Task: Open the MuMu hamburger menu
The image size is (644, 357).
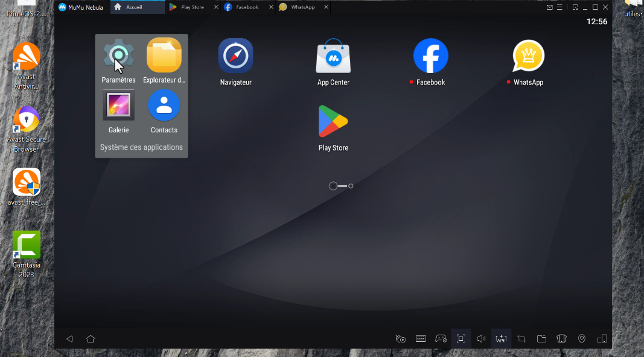Action: tap(561, 7)
